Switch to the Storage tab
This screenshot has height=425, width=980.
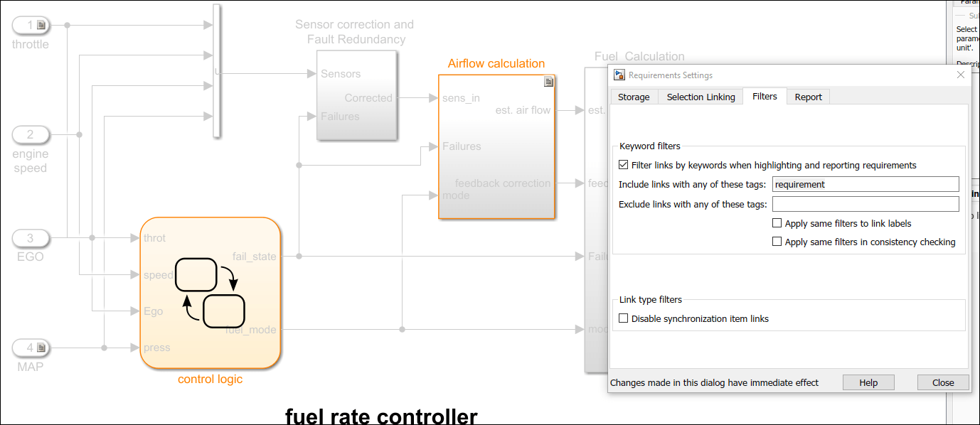click(633, 97)
